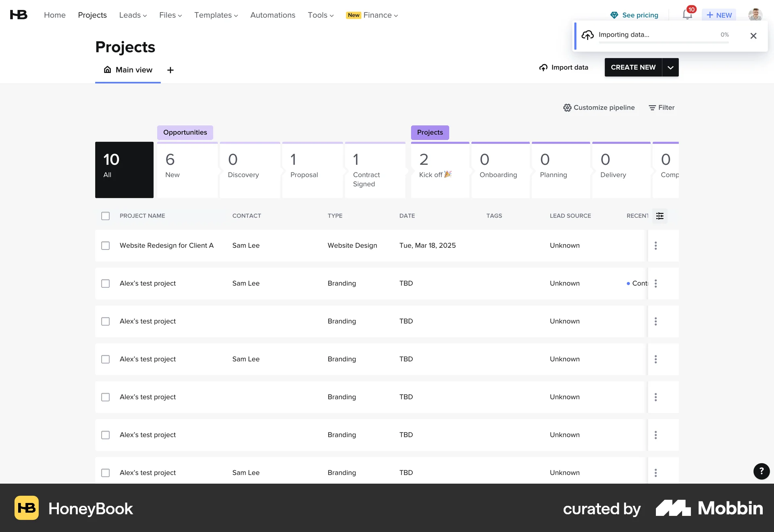Open notifications via the bell icon
Viewport: 774px width, 532px height.
(687, 15)
